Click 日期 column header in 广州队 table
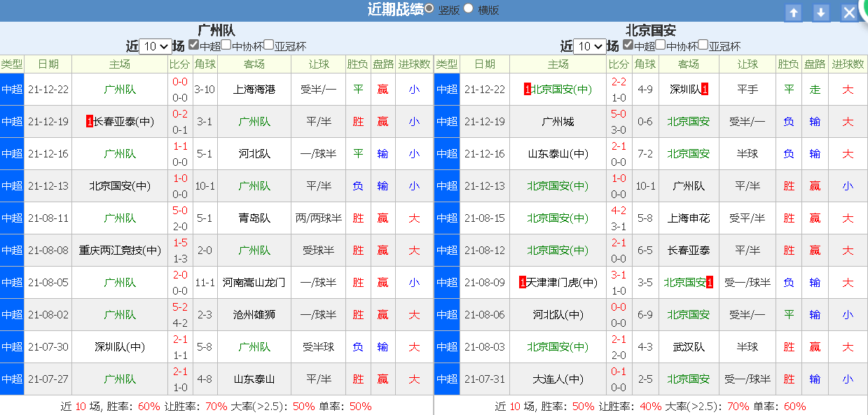Viewport: 868px width, 415px height. (48, 64)
